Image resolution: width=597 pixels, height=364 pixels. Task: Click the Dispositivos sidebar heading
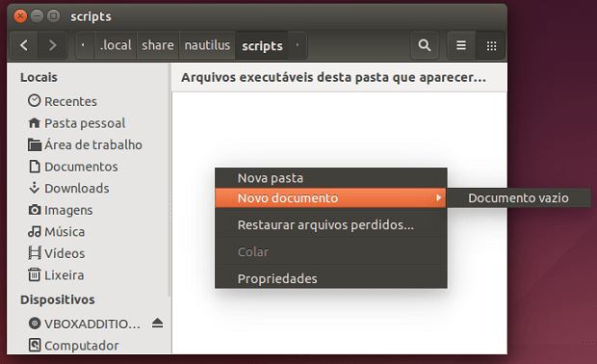[x=58, y=299]
